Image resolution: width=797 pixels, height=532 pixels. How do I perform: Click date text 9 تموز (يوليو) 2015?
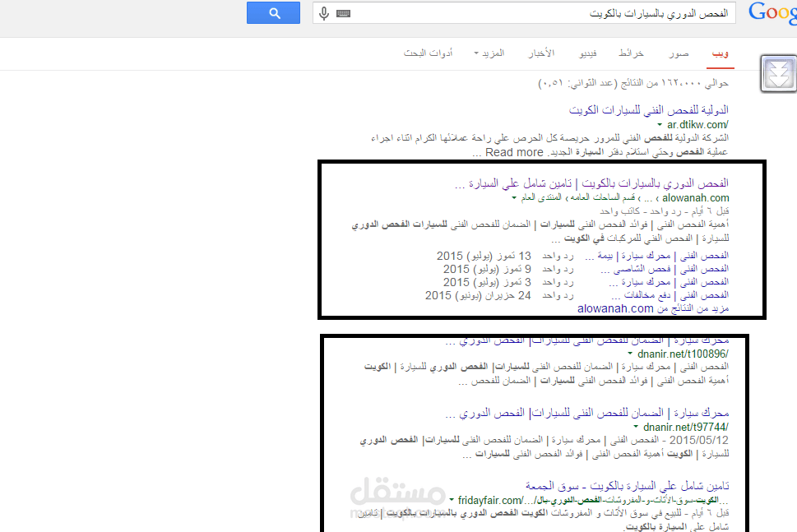coord(487,269)
